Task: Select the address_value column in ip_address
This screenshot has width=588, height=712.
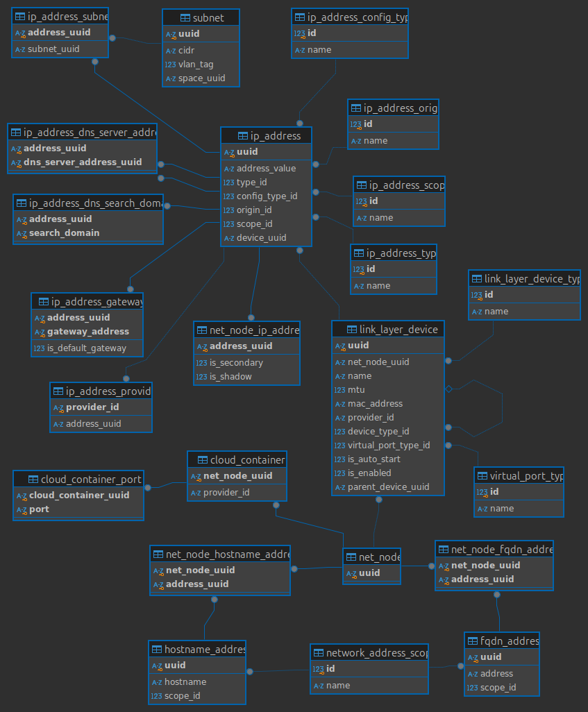Action: (266, 169)
